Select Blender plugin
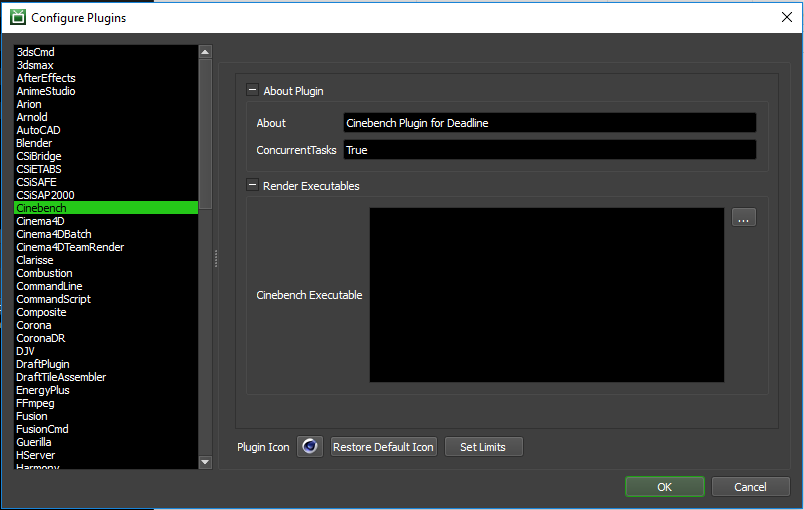The width and height of the screenshot is (804, 510). (106, 143)
